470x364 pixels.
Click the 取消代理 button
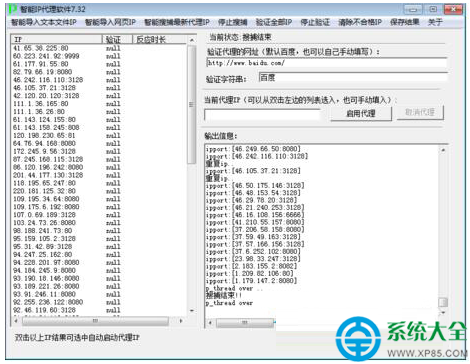click(x=420, y=112)
